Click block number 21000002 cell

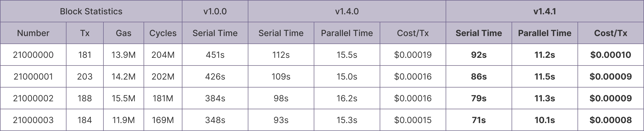33,98
